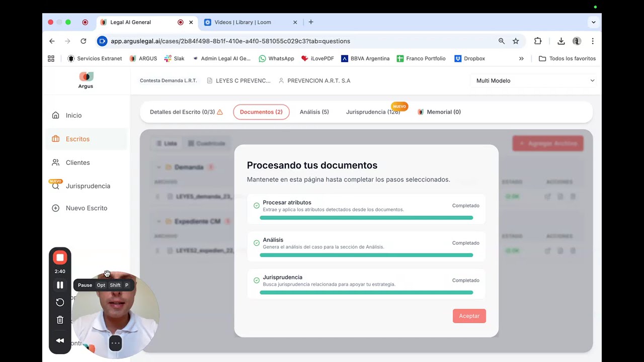Open the Dropbox bookmark

tap(469, 59)
